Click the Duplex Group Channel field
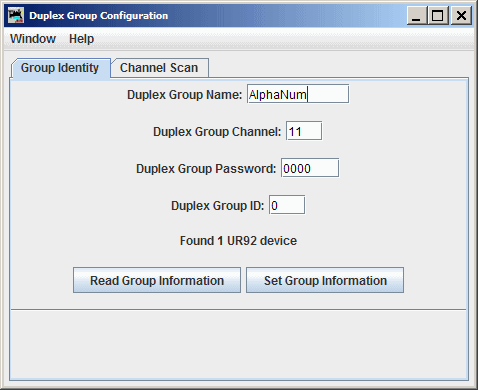This screenshot has width=478, height=390. [304, 131]
